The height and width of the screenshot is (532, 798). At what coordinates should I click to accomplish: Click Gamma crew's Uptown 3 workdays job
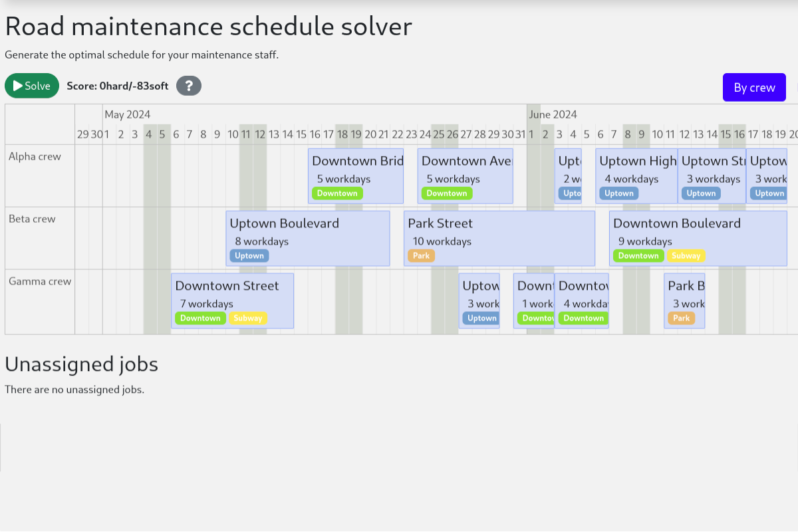click(x=479, y=301)
